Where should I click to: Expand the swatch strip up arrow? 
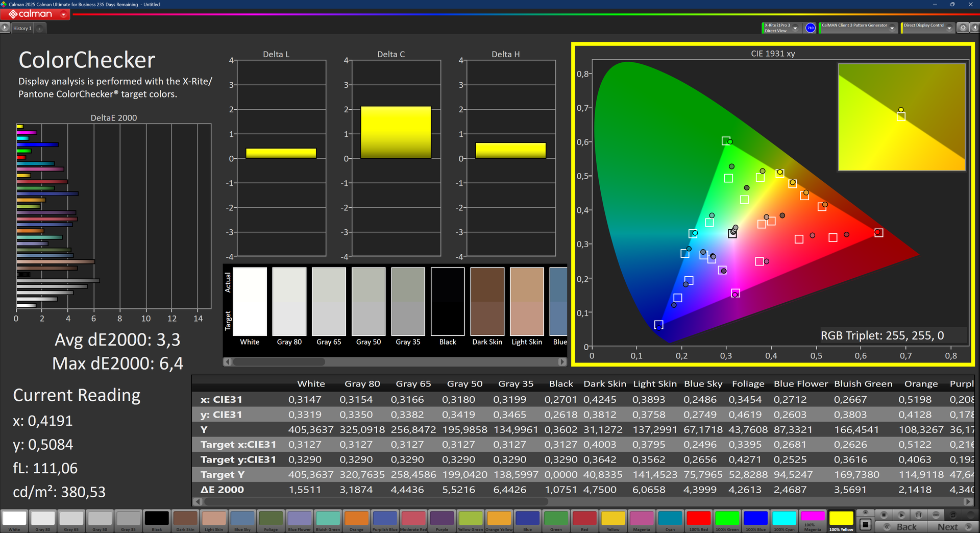pyautogui.click(x=865, y=512)
